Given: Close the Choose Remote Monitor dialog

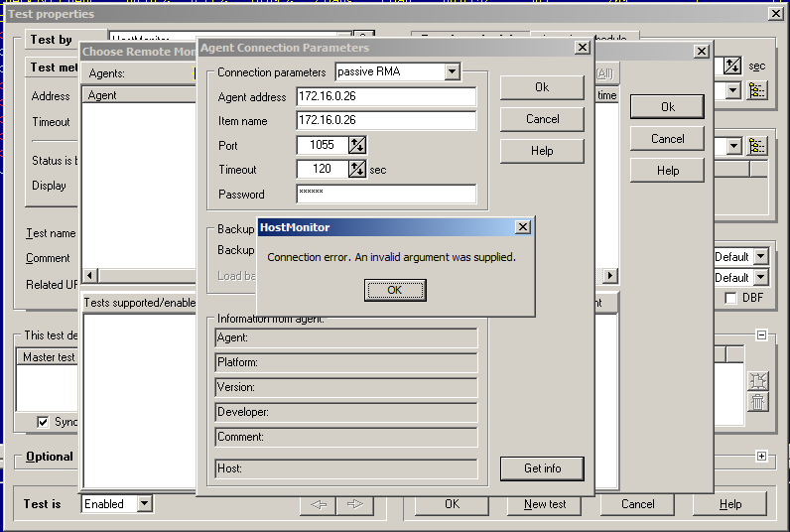Looking at the screenshot, I should tap(702, 52).
